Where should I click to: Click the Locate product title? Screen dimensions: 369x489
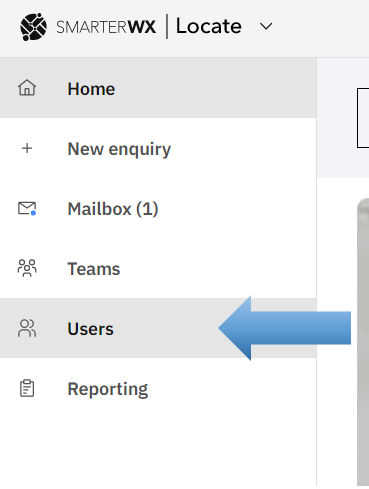point(209,26)
